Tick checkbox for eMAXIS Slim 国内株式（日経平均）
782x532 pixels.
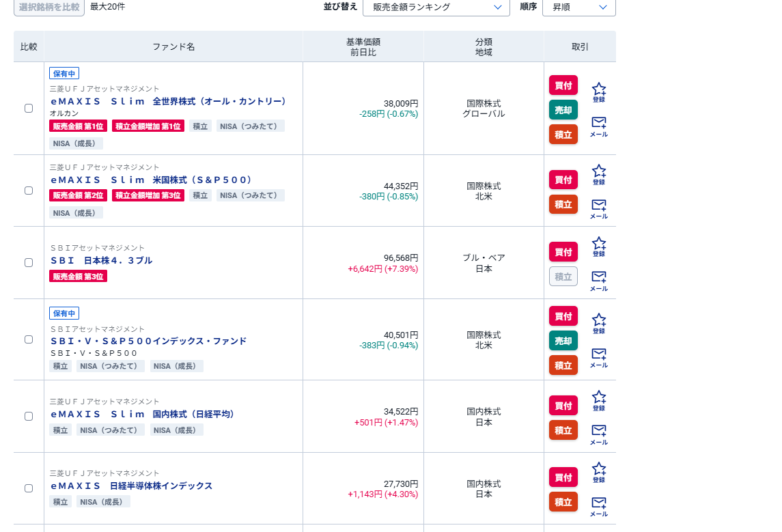[29, 416]
